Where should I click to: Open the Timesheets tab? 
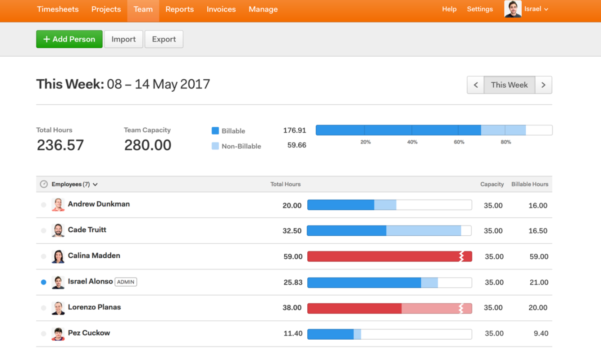click(x=58, y=9)
